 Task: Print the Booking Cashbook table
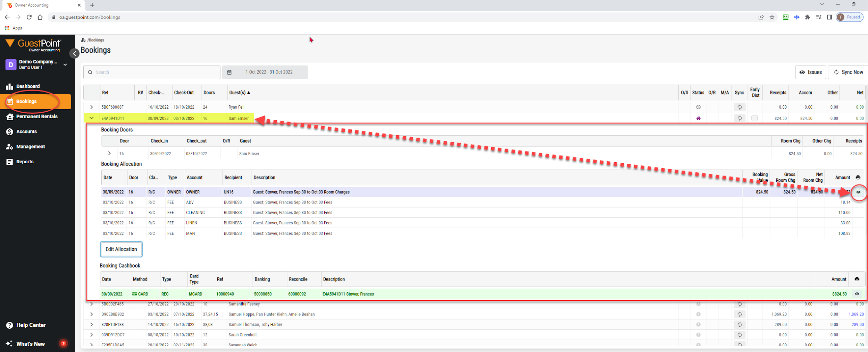[x=857, y=279]
